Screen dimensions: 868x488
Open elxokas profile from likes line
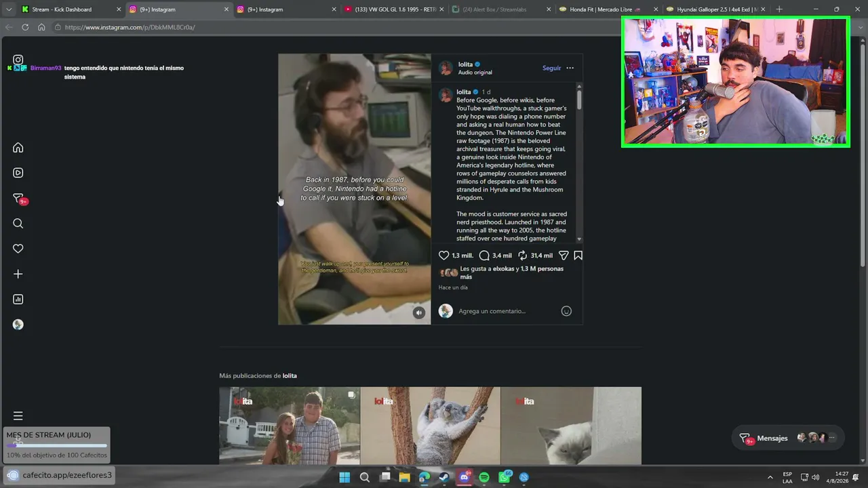[x=503, y=268]
